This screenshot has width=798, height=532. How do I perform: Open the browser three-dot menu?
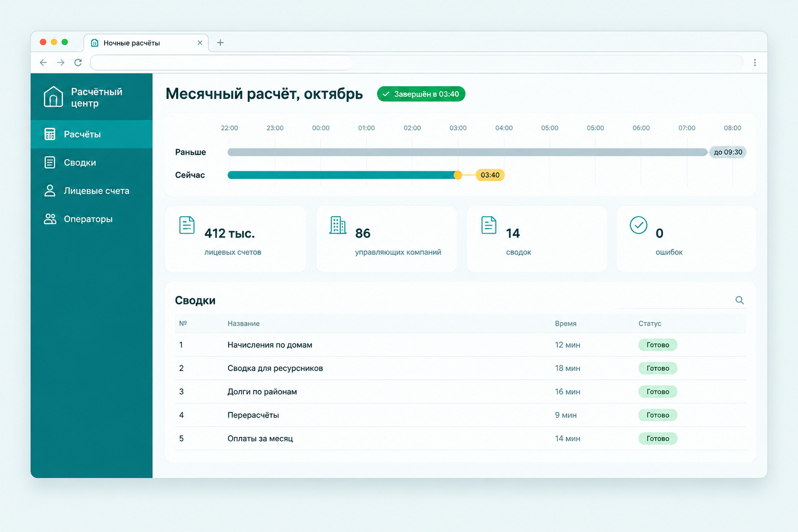[754, 62]
